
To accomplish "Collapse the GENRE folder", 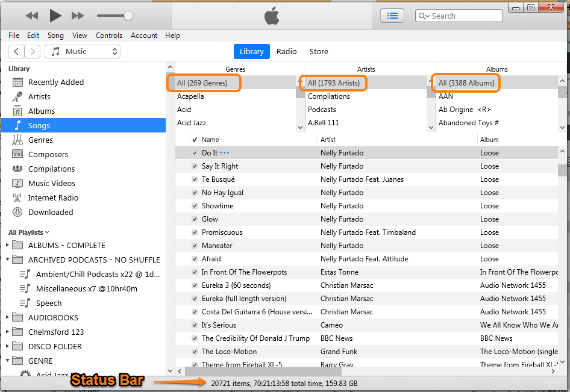I will [7, 361].
